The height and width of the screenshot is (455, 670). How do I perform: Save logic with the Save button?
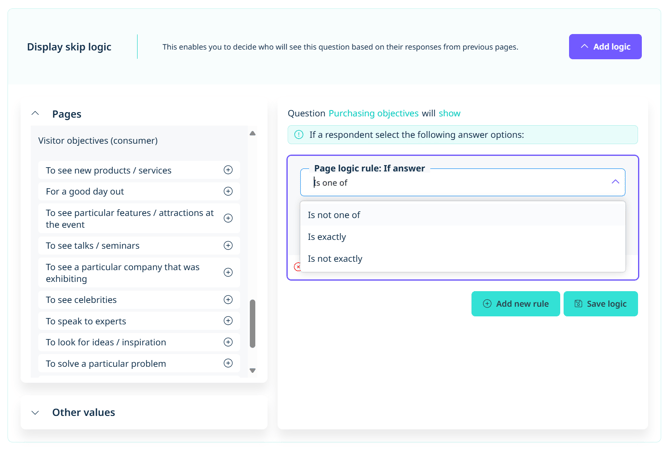(x=600, y=304)
